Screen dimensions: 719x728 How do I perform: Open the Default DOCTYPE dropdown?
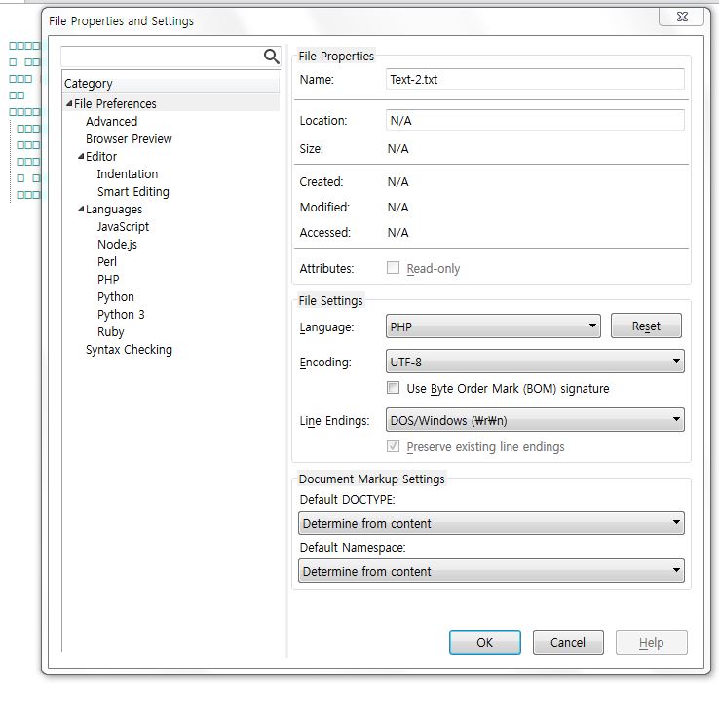pos(491,523)
